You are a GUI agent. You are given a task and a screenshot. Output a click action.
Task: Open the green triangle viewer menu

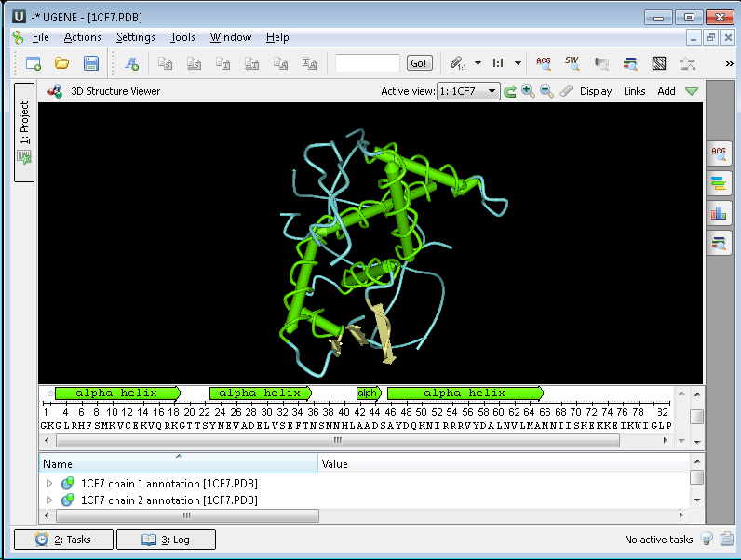(x=692, y=91)
